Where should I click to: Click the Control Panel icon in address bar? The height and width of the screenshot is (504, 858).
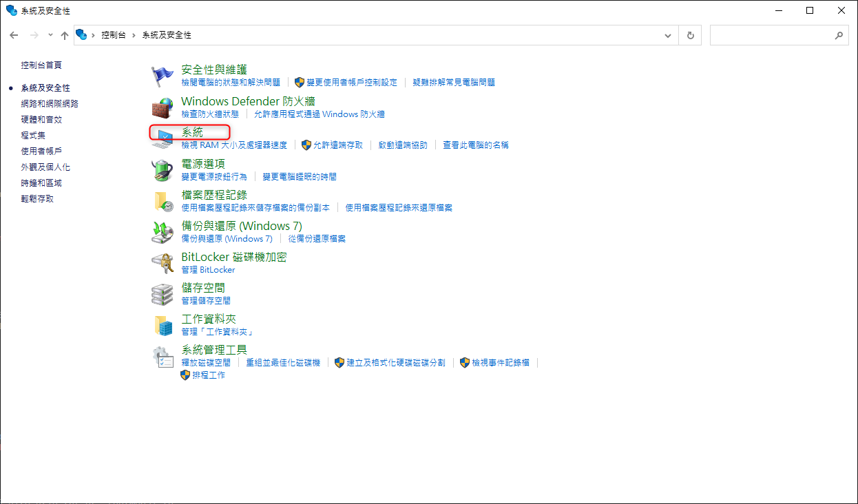[81, 34]
